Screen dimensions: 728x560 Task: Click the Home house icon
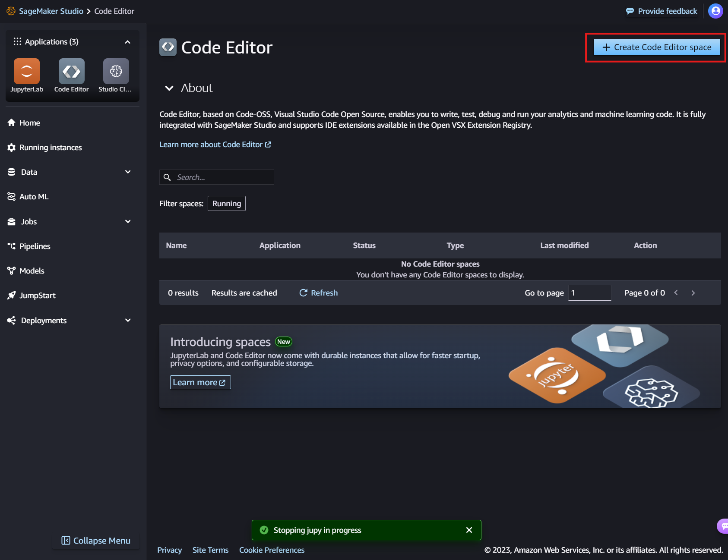click(x=12, y=123)
